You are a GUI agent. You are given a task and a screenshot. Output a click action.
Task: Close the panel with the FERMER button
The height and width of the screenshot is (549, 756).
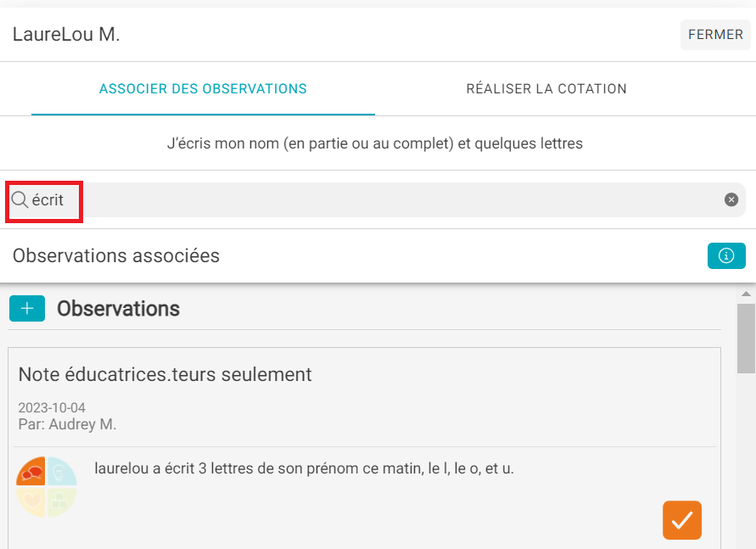[x=715, y=35]
